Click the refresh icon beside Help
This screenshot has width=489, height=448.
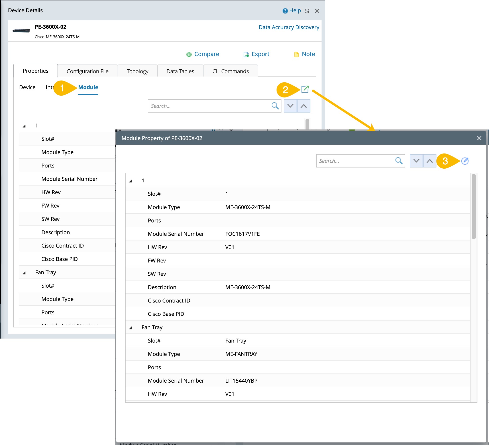307,11
